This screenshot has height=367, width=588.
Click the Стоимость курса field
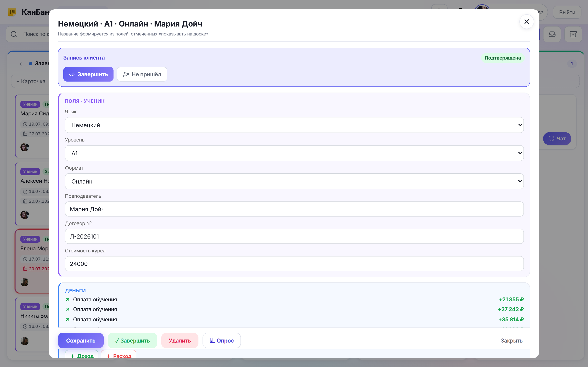[x=294, y=264]
